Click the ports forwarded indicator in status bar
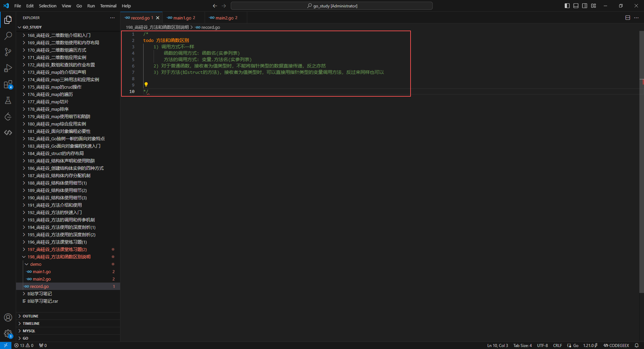Image resolution: width=644 pixels, height=349 pixels. pos(43,345)
